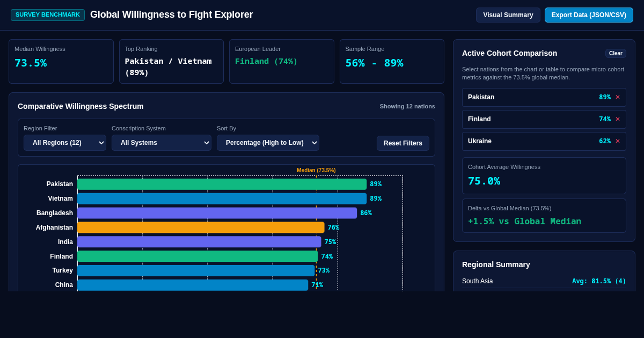Select the Afghanistan orange bar
Viewport: 644px width, 338px height.
click(x=201, y=227)
